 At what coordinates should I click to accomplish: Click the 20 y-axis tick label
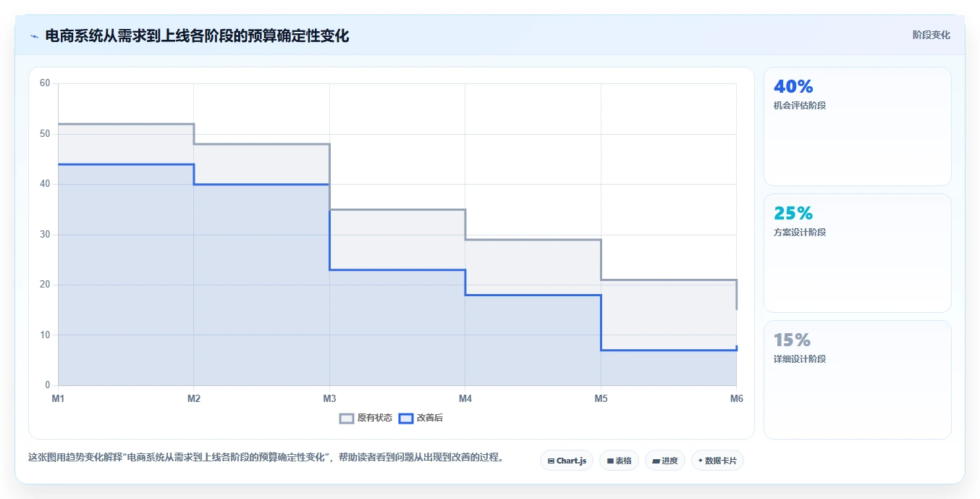point(45,285)
